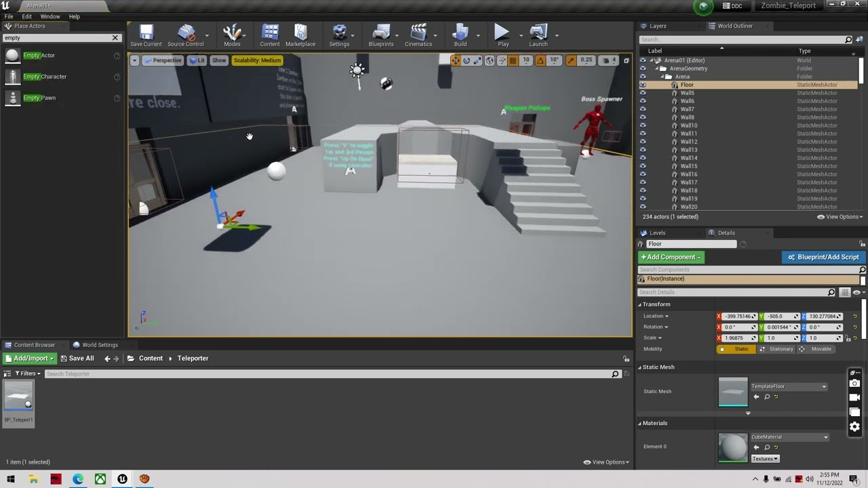Image resolution: width=868 pixels, height=488 pixels.
Task: Open the rotation snap 10° dropdown
Action: (554, 60)
